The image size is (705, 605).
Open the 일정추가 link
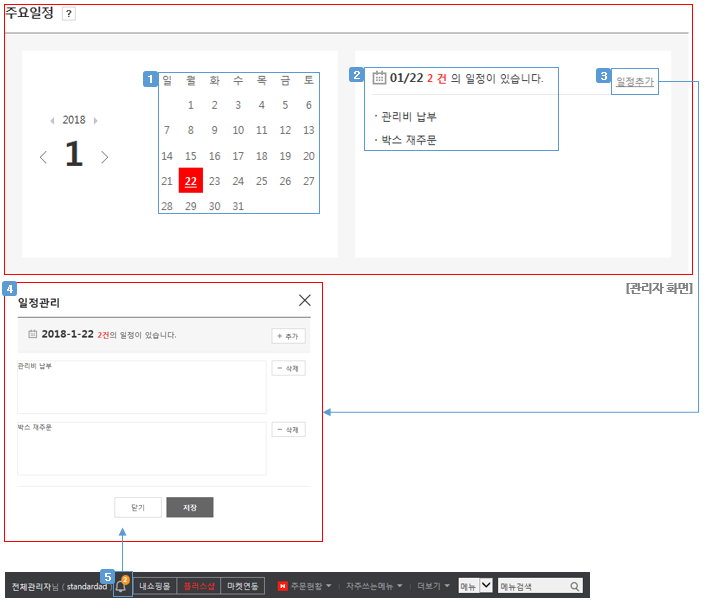coord(634,82)
